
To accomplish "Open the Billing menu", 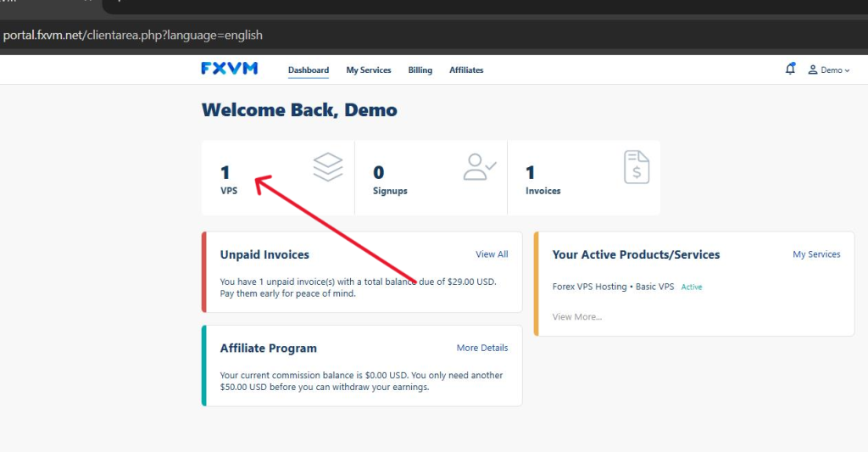I will click(x=420, y=70).
